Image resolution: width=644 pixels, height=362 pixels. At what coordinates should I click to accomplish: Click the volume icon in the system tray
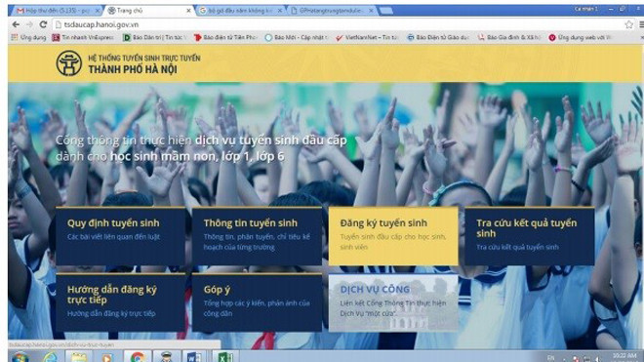tap(598, 359)
